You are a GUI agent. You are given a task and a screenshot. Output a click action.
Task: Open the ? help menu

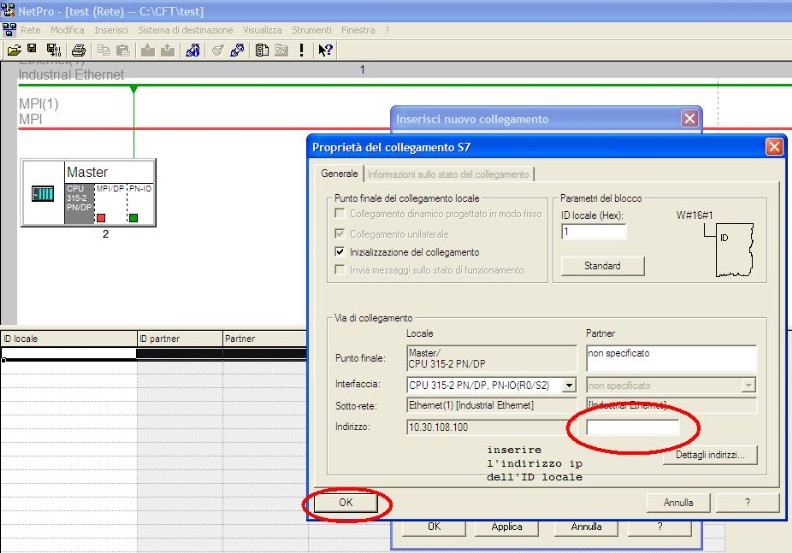coord(387,30)
